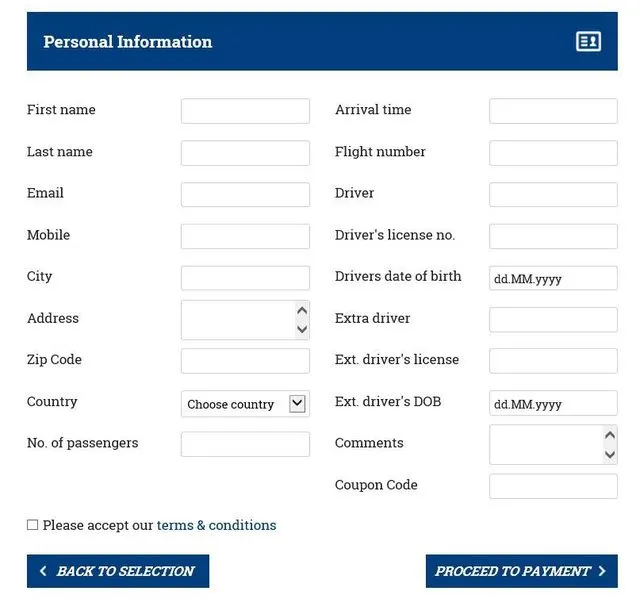Image resolution: width=640 pixels, height=614 pixels.
Task: Click the ID card icon in header
Action: pos(588,42)
